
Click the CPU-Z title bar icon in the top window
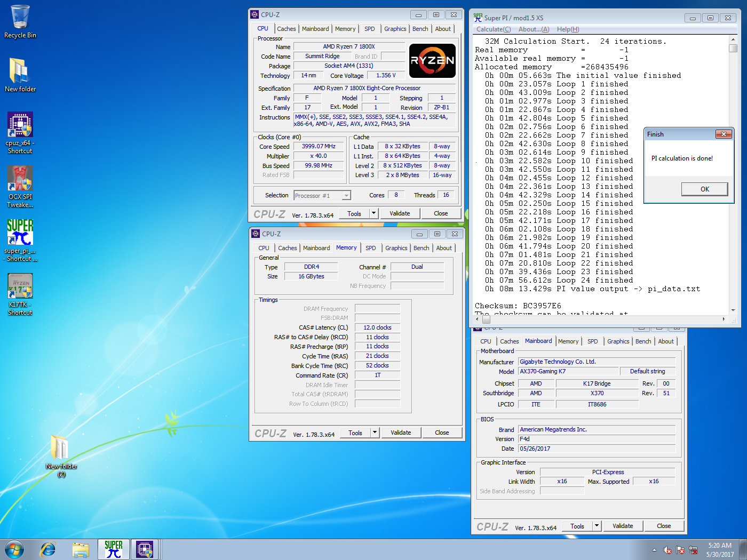tap(255, 15)
